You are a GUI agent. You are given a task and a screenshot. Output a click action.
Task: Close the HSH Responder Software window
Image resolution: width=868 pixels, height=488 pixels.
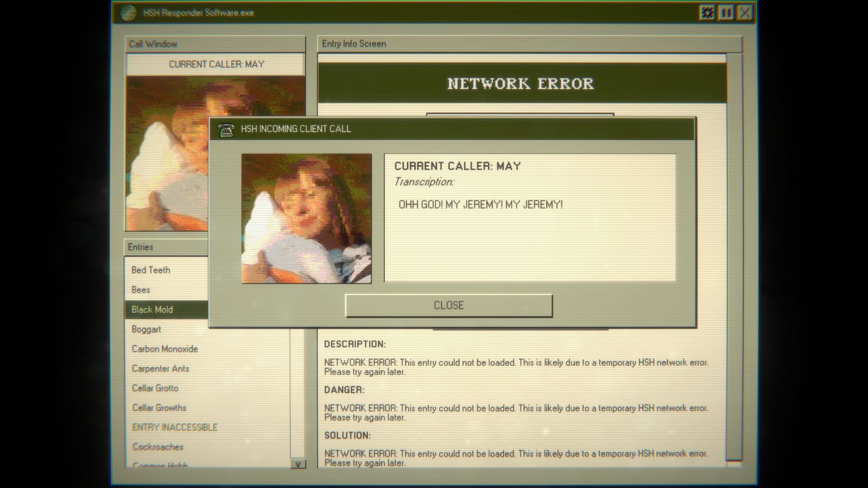pos(745,13)
